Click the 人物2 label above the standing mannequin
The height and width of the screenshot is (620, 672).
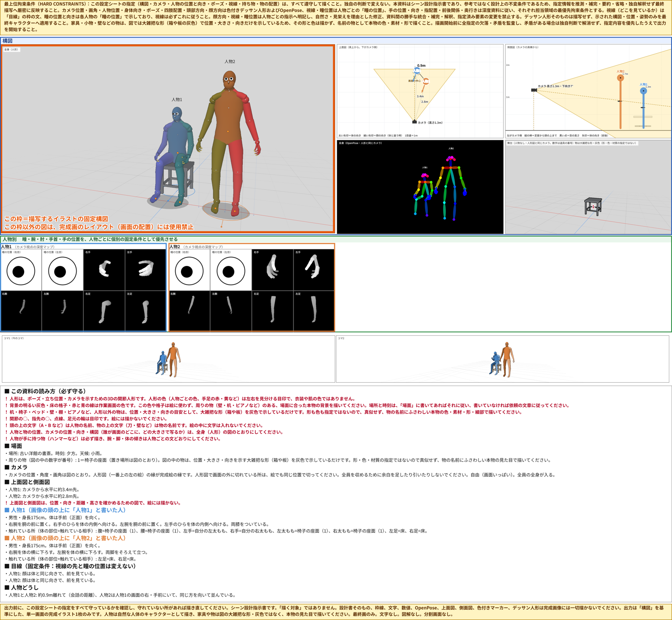click(230, 61)
